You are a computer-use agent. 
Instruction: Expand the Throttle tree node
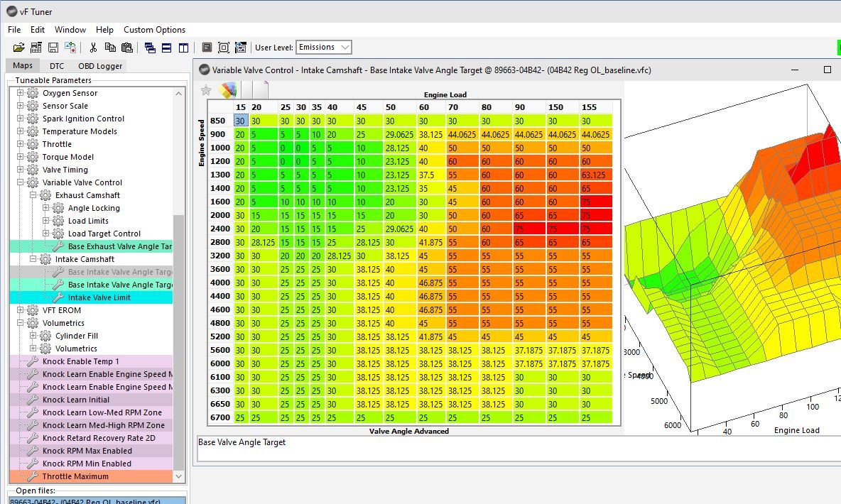pyautogui.click(x=21, y=143)
